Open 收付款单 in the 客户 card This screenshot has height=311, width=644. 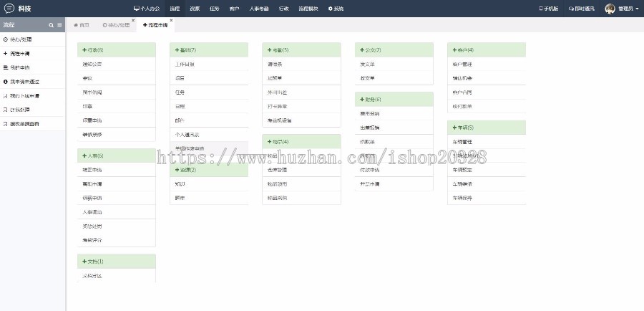point(487,106)
